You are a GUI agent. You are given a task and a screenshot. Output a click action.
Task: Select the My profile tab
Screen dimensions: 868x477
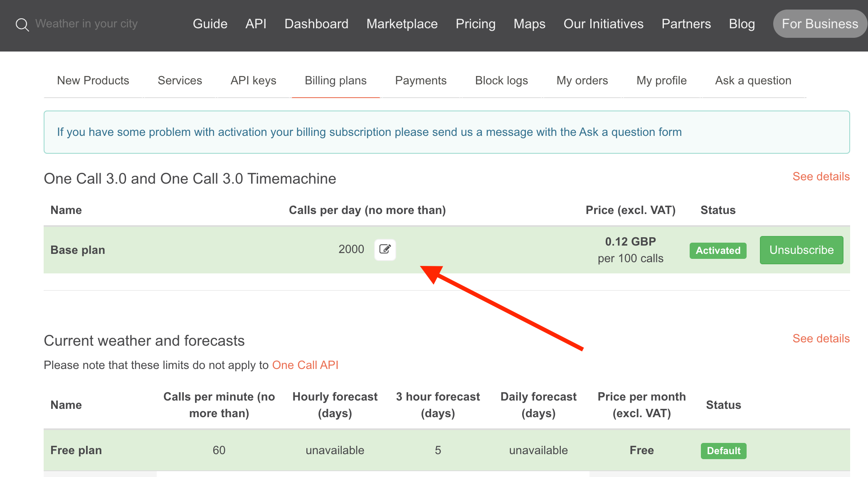(661, 81)
